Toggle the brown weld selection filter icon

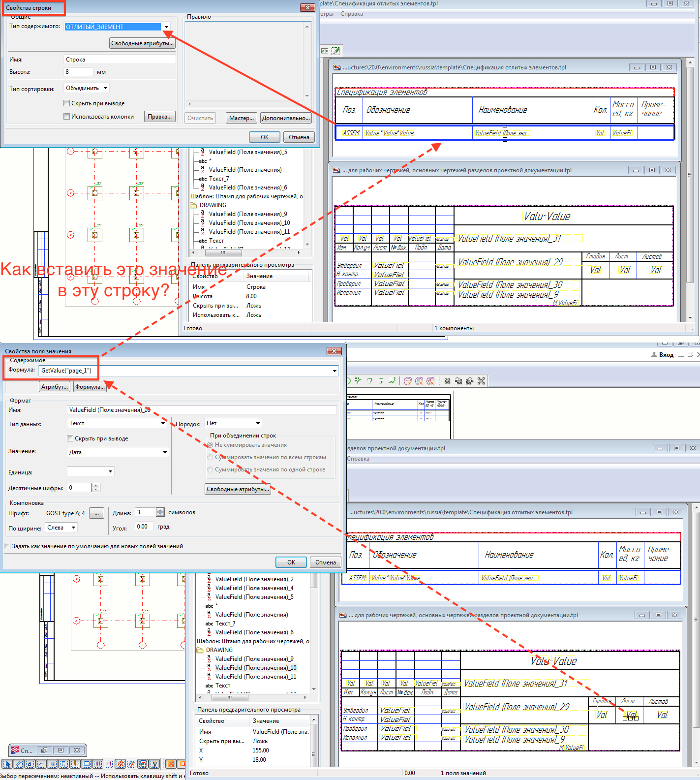click(x=75, y=764)
